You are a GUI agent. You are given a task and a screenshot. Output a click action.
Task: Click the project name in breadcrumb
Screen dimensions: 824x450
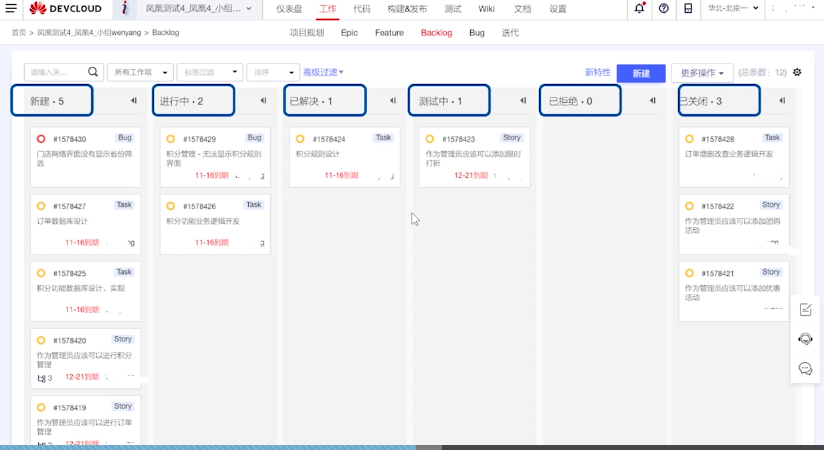pos(89,33)
